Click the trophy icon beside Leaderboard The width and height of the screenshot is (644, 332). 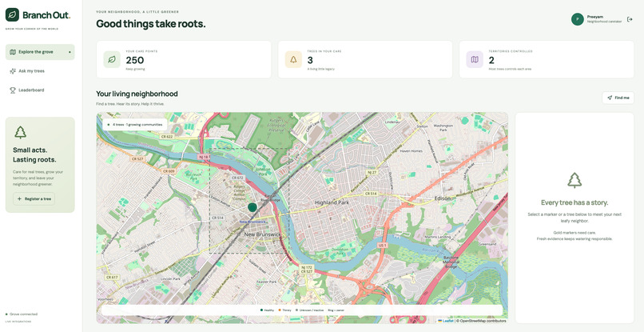coord(13,90)
